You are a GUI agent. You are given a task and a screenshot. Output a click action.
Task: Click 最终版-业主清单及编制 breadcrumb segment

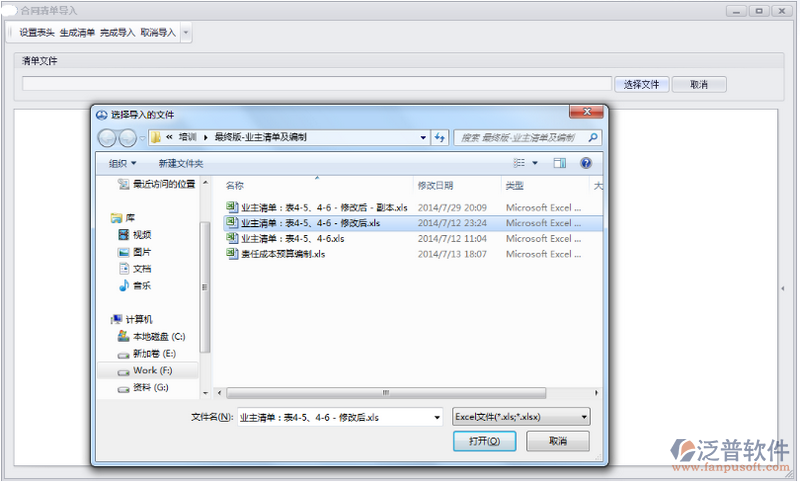tap(260, 137)
